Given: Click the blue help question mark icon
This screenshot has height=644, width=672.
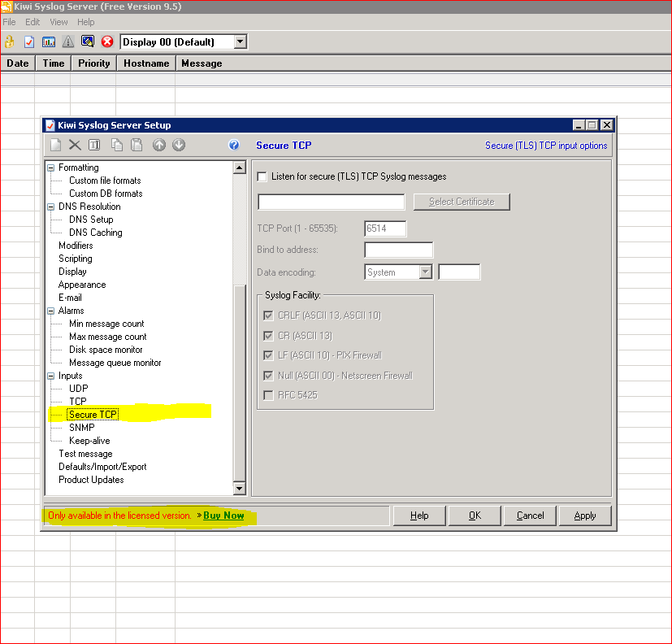Looking at the screenshot, I should coord(233,145).
